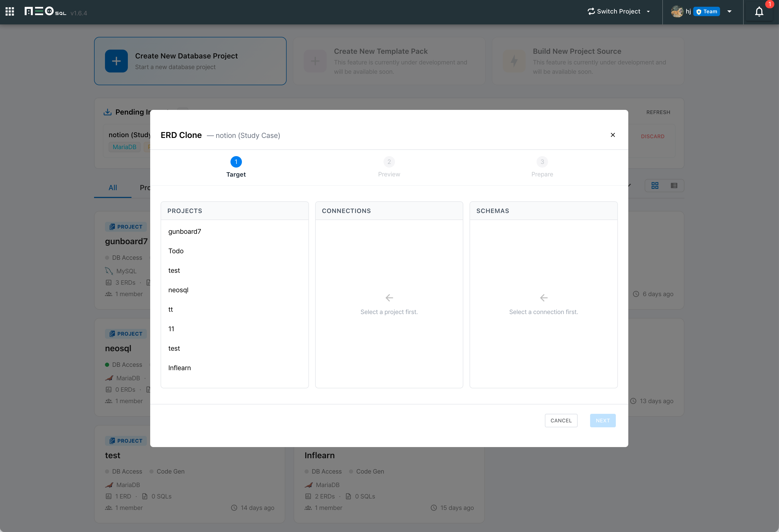Viewport: 779px width, 532px height.
Task: Click the ERD icon next to 1 ERD
Action: click(x=109, y=496)
